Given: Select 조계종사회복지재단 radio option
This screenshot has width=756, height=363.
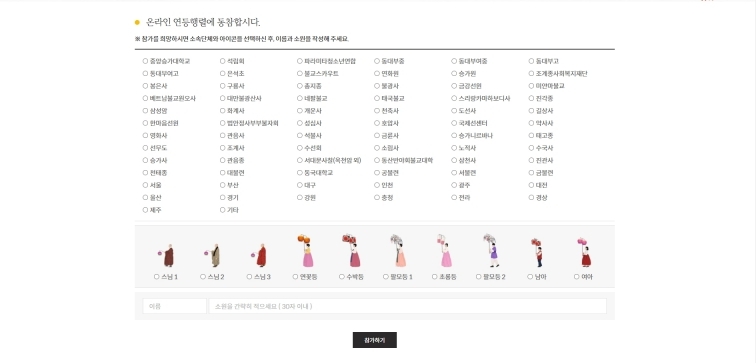Looking at the screenshot, I should [531, 74].
